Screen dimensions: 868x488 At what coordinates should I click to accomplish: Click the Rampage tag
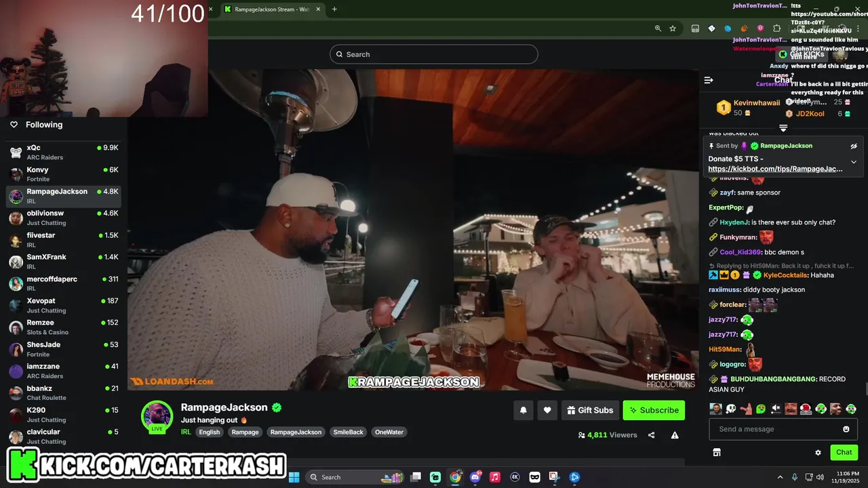coord(245,432)
